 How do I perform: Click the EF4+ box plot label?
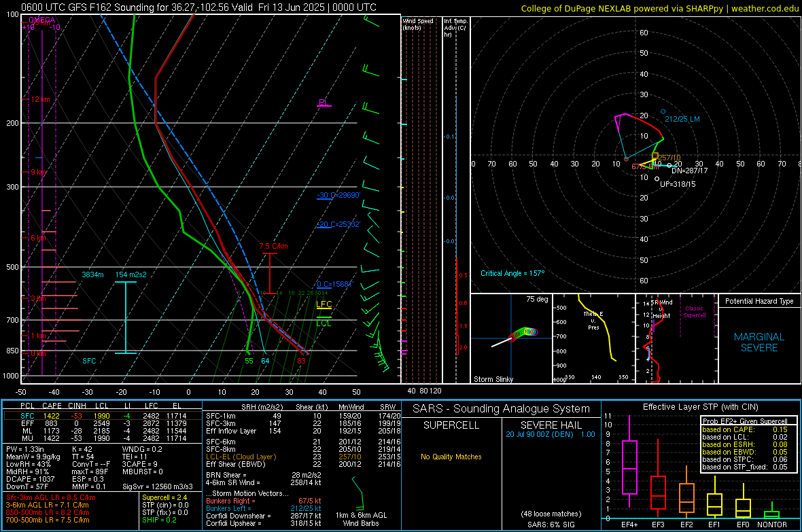(x=629, y=525)
